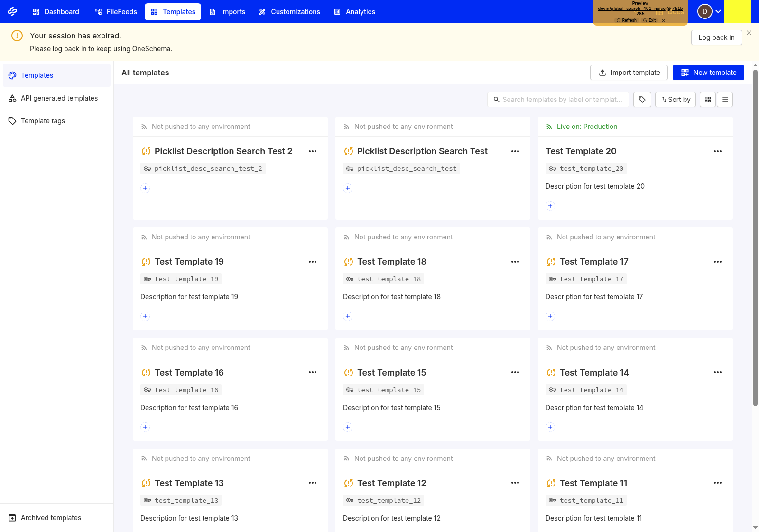Click the page's vertical scrollbar thumb
This screenshot has width=759, height=532.
coord(755,238)
